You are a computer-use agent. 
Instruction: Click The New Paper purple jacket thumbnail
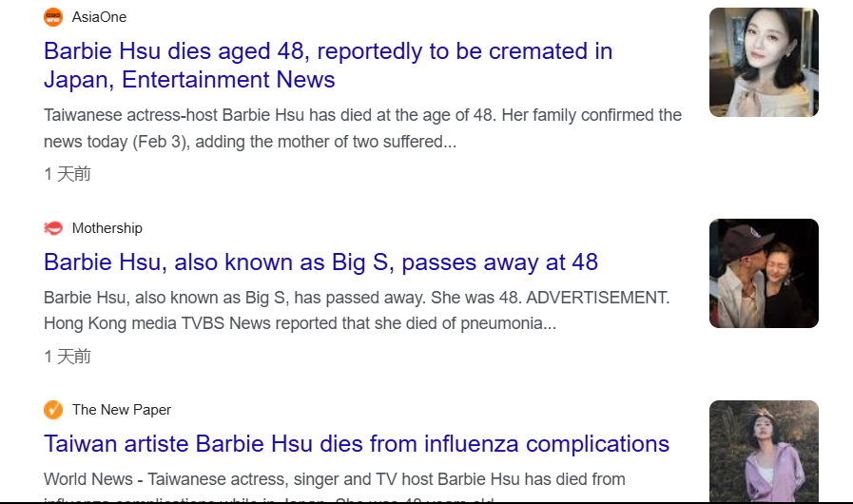764,451
